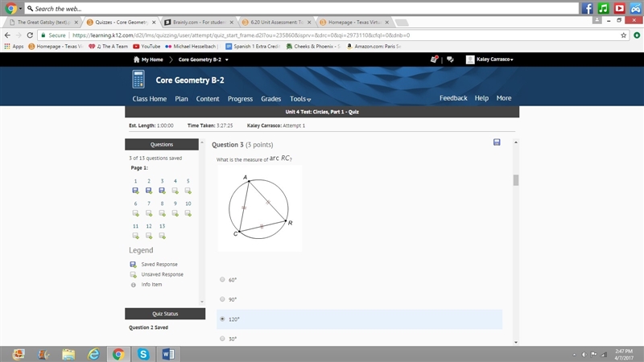Click the questions panel scroll up arrow
The width and height of the screenshot is (644, 362).
[202, 142]
